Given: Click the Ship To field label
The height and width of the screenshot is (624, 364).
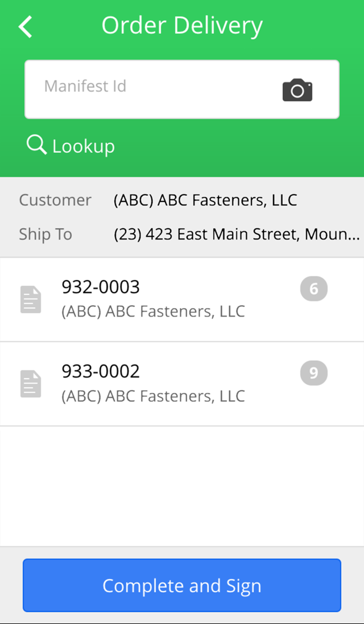Looking at the screenshot, I should (45, 234).
